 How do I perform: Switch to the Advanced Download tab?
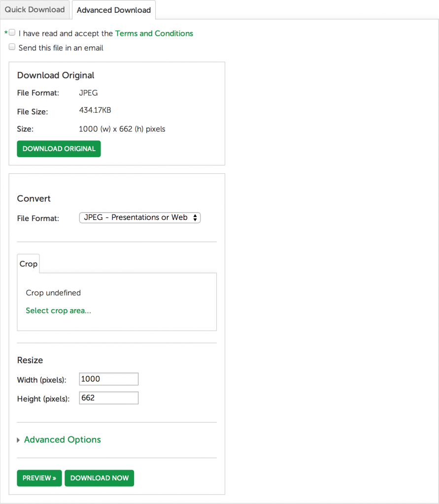pyautogui.click(x=113, y=9)
